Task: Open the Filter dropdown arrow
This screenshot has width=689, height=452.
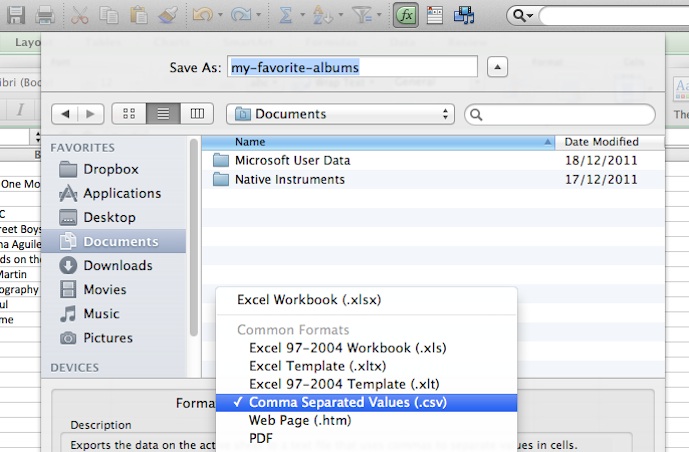Action: (x=379, y=15)
